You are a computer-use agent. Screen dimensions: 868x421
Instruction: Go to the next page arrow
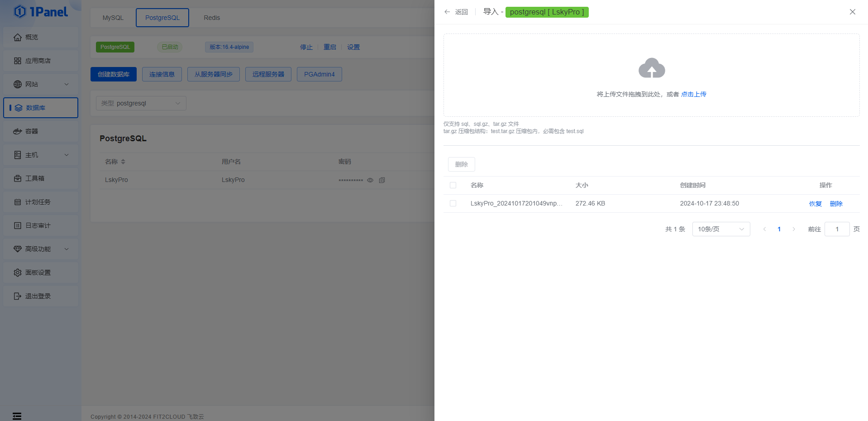(x=794, y=229)
